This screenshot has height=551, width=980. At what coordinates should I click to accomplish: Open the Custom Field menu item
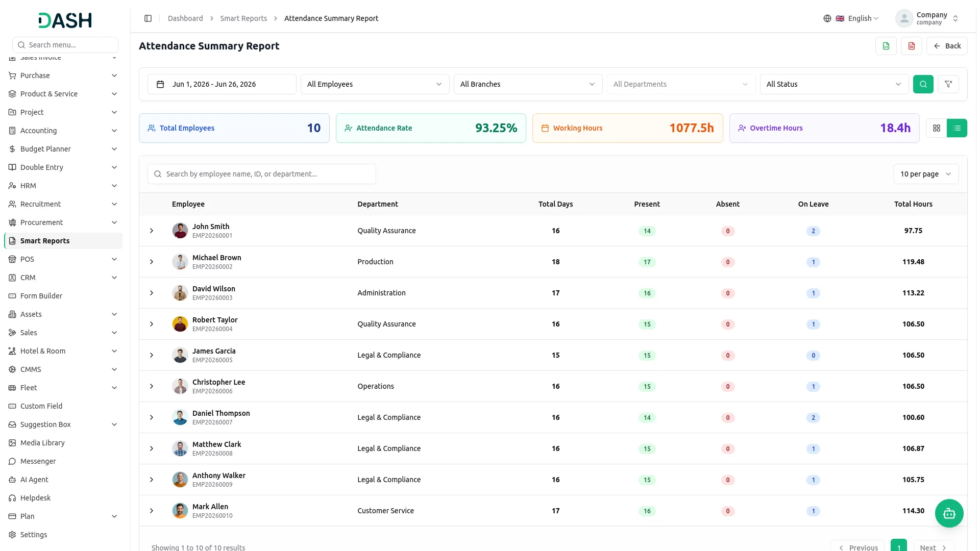click(63, 406)
